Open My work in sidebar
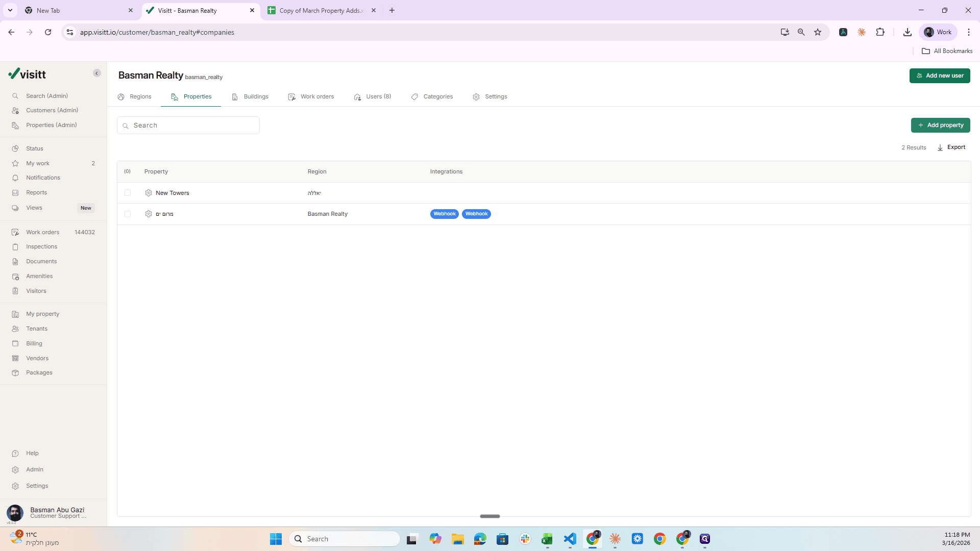 click(38, 163)
